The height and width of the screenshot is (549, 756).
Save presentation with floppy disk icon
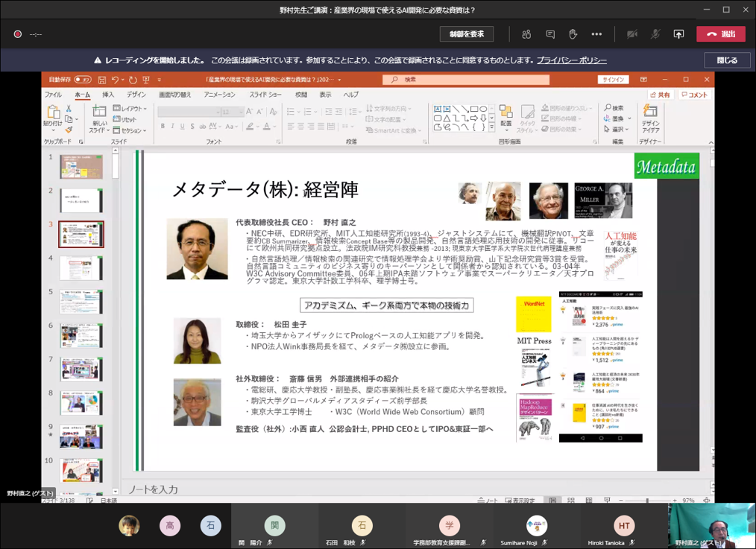tap(101, 80)
